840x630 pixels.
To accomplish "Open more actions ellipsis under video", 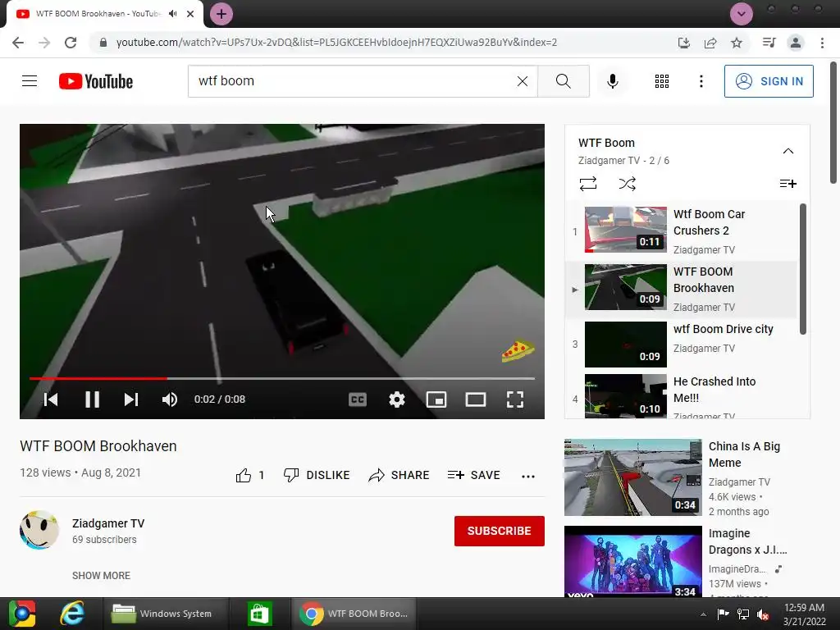I will [528, 476].
